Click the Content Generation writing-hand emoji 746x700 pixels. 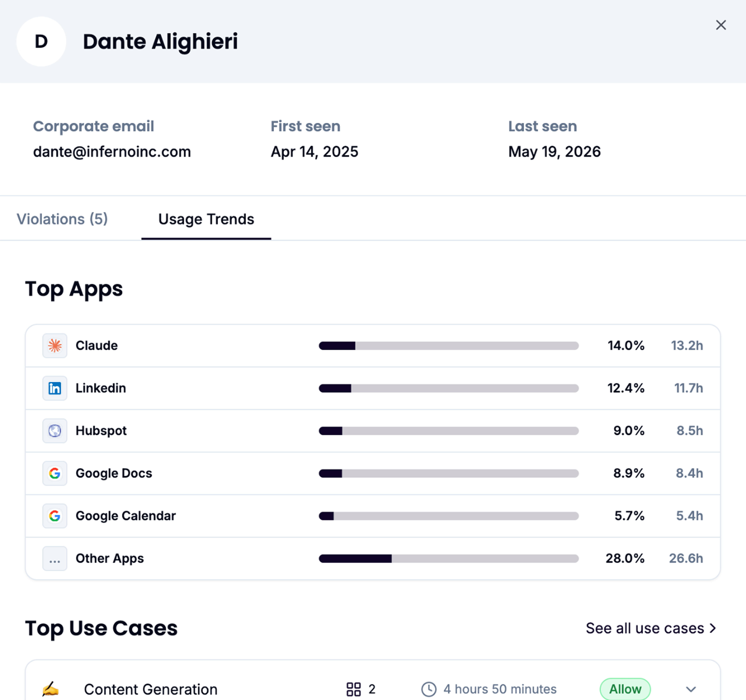pos(50,689)
